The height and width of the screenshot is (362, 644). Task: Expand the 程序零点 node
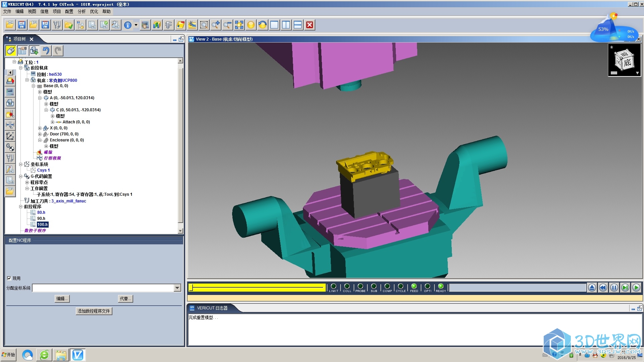(x=27, y=183)
